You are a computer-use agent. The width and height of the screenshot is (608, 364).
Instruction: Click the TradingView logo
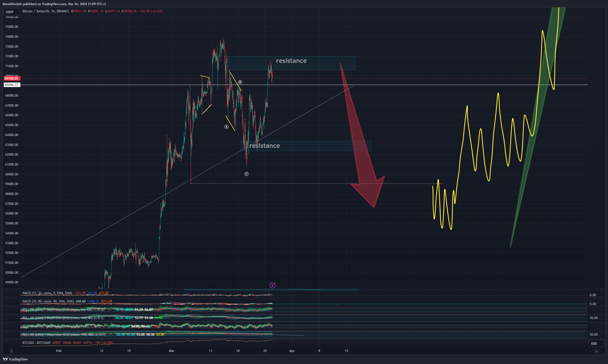[x=15, y=359]
